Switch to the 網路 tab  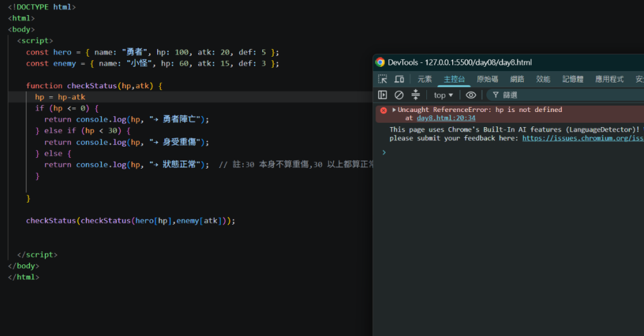point(517,79)
